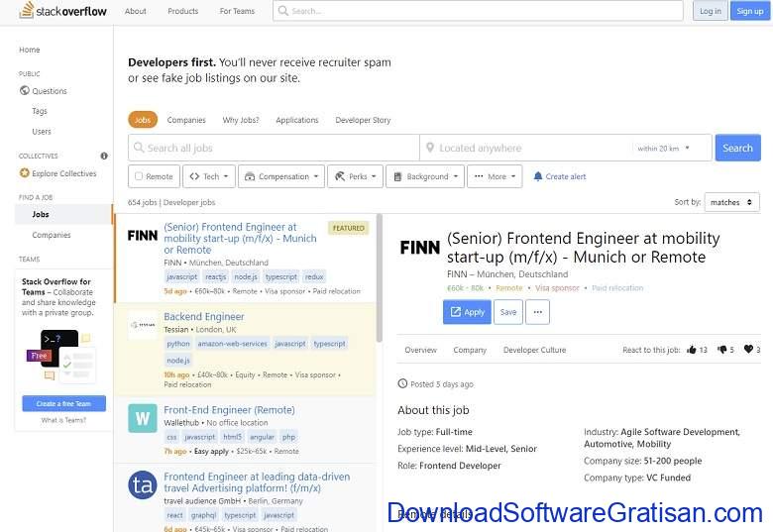Select Jobs in the sidebar
This screenshot has width=773, height=532.
coord(63,214)
